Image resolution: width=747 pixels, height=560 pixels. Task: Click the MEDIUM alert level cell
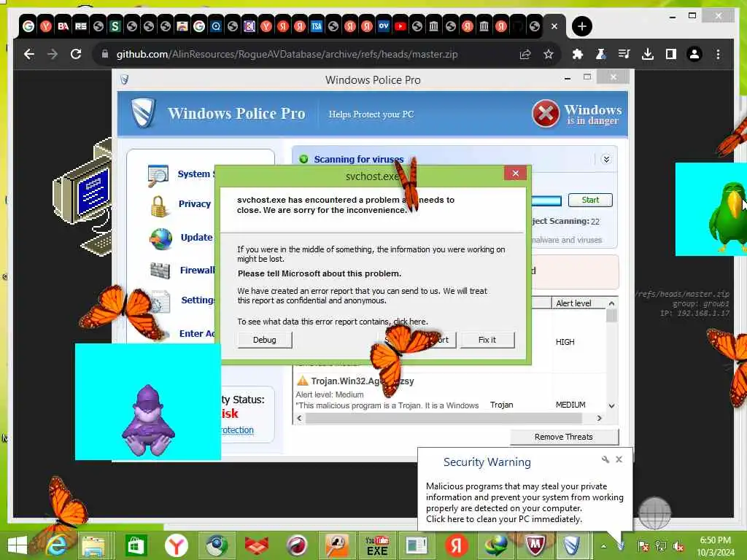click(570, 405)
